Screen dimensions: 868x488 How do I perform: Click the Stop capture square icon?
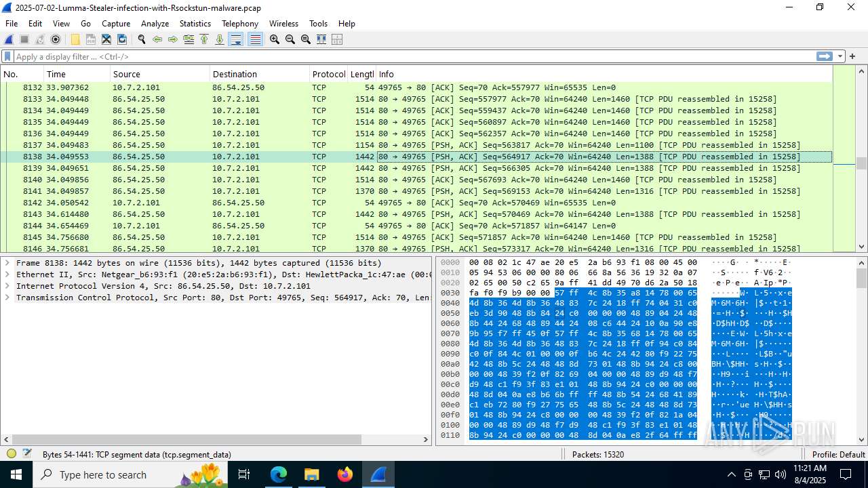(x=24, y=39)
